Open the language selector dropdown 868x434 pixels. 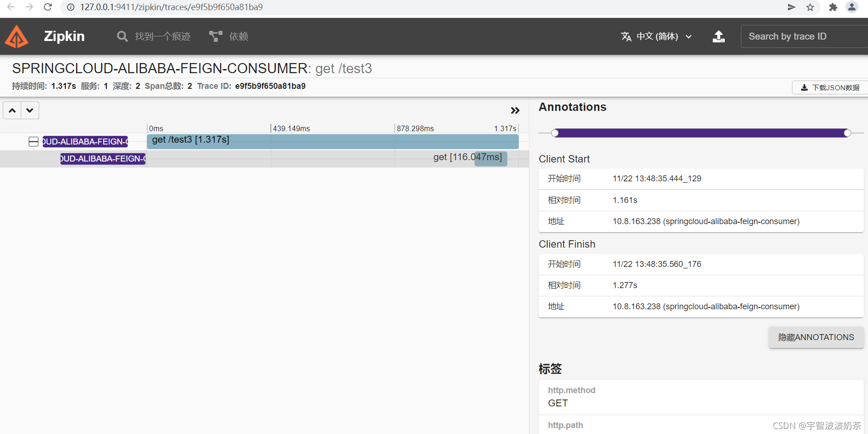[x=657, y=36]
